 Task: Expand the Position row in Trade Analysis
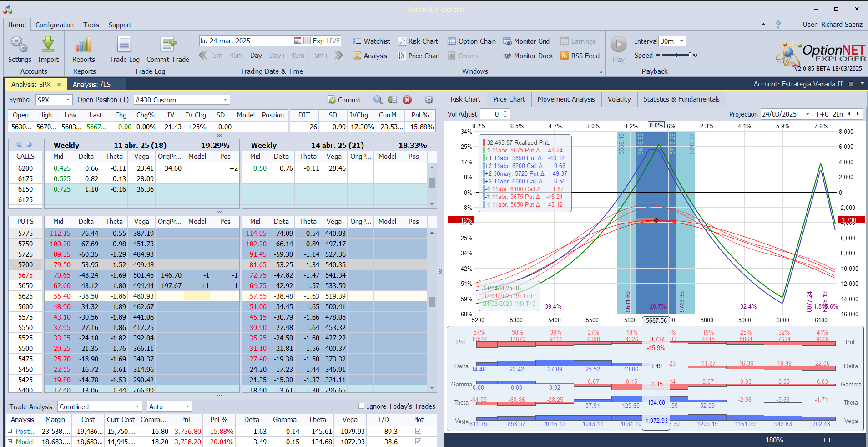(10, 431)
